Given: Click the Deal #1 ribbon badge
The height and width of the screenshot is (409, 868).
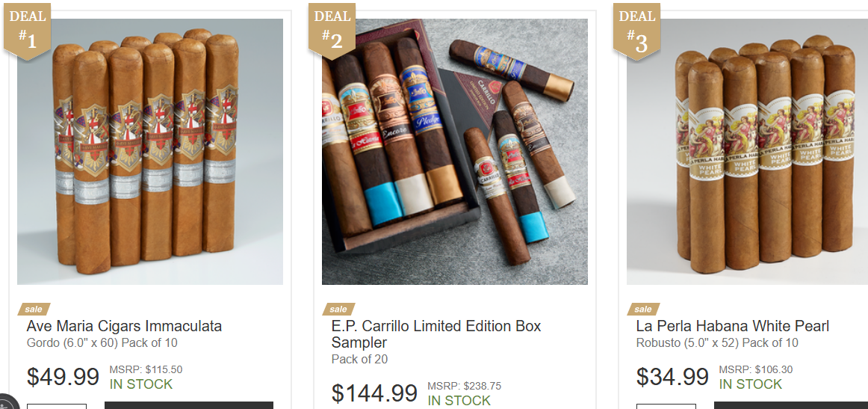Looking at the screenshot, I should [27, 31].
